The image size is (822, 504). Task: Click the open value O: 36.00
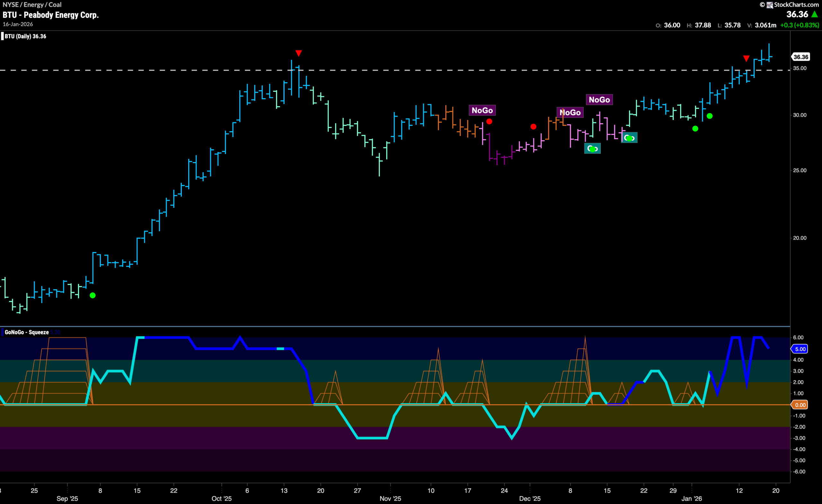(668, 25)
